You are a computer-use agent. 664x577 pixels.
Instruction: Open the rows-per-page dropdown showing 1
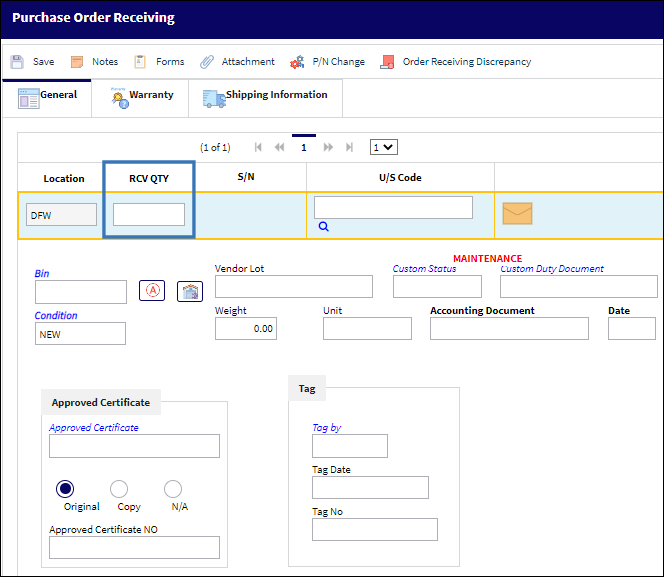coord(384,147)
